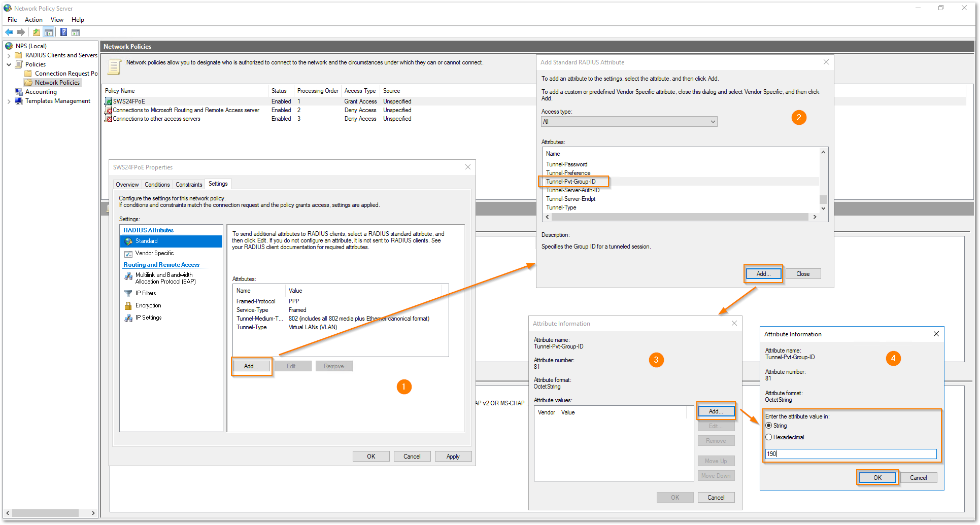This screenshot has height=525, width=980.
Task: Select the String radio button
Action: 769,426
